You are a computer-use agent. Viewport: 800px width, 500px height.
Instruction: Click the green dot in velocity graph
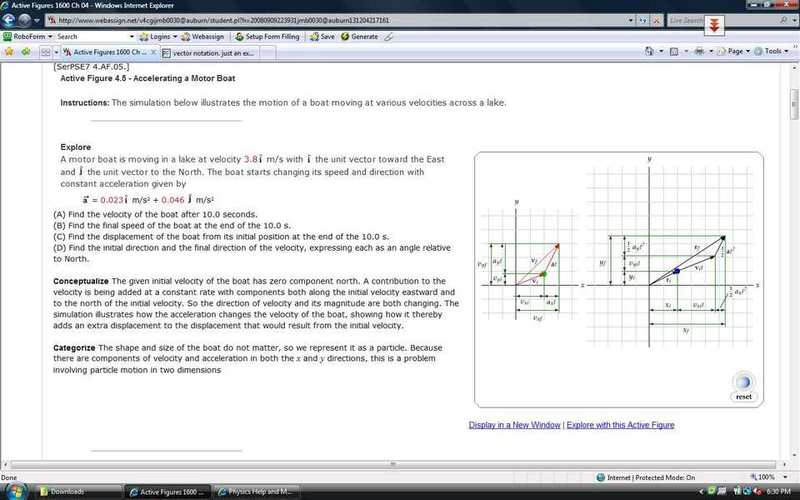click(x=543, y=274)
